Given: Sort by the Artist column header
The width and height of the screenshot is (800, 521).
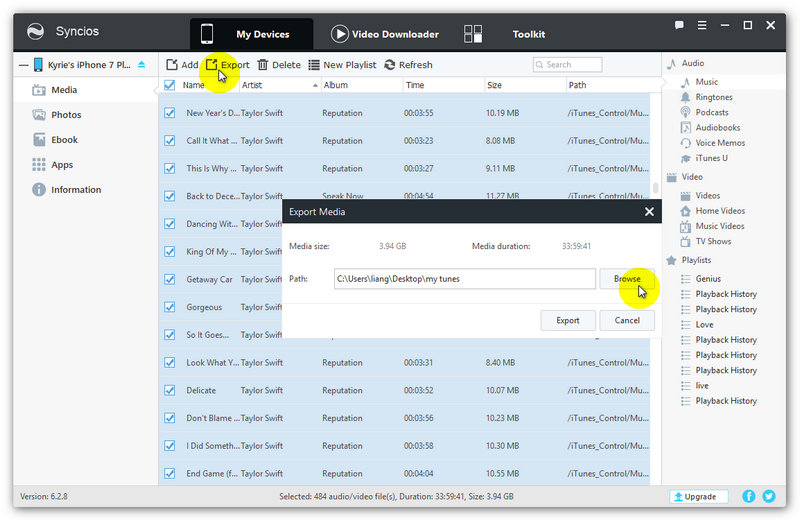Looking at the screenshot, I should tap(280, 85).
